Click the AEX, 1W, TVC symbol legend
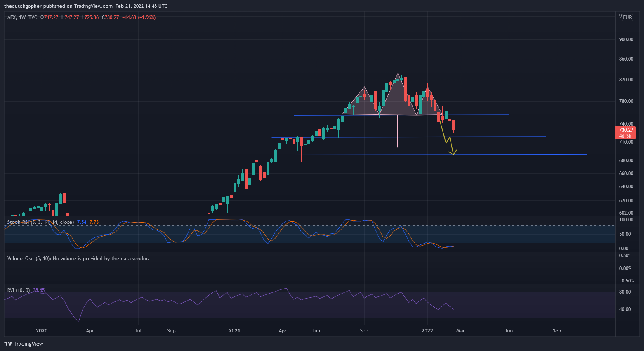This screenshot has width=644, height=351. pyautogui.click(x=22, y=17)
